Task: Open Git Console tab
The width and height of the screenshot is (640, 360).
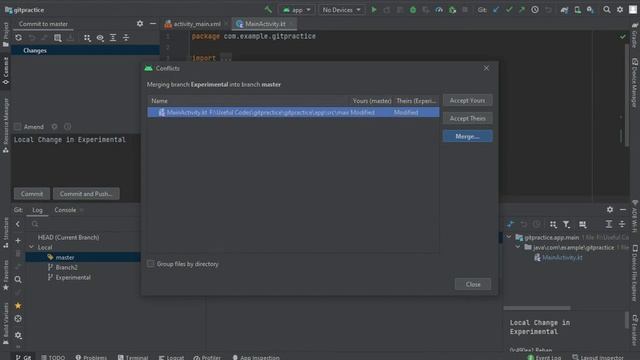Action: 65,210
